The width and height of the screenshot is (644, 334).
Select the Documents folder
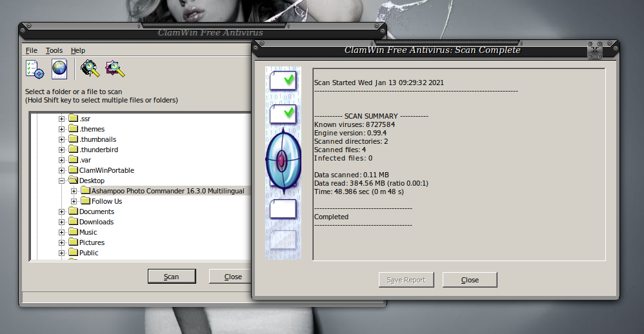pyautogui.click(x=97, y=211)
